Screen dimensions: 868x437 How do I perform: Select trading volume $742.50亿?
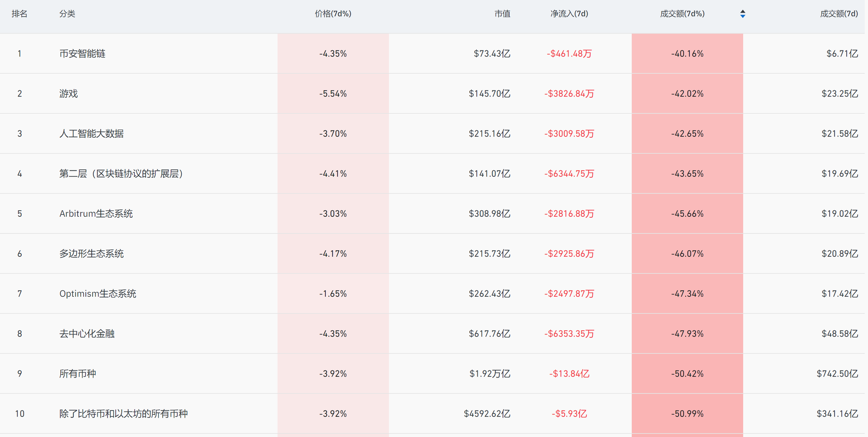coord(838,374)
